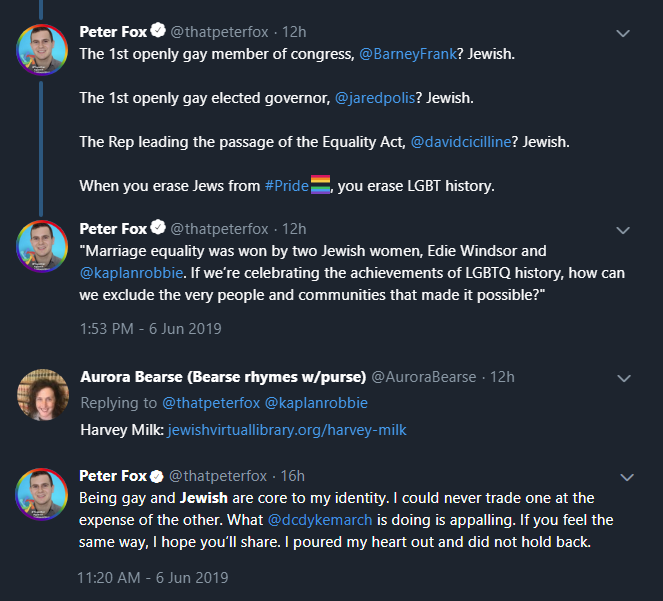Viewport: 663px width, 601px height.
Task: Click Aurora Bearse profile picture
Action: point(42,395)
